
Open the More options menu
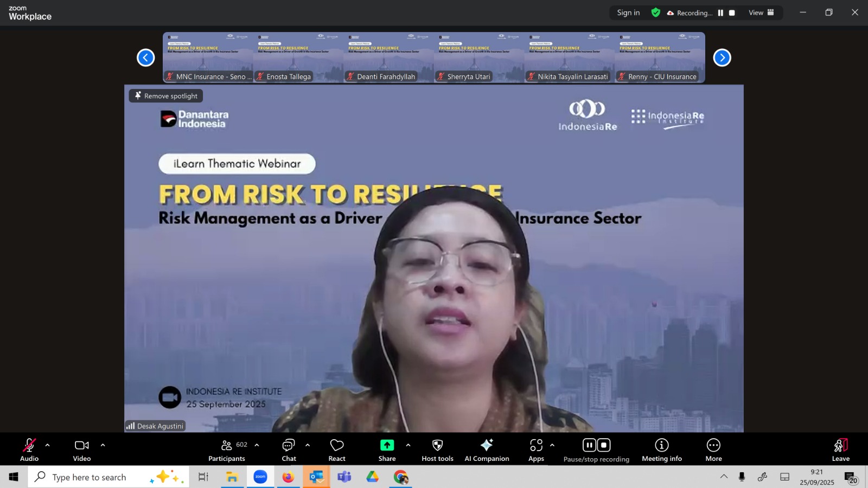[x=713, y=450]
